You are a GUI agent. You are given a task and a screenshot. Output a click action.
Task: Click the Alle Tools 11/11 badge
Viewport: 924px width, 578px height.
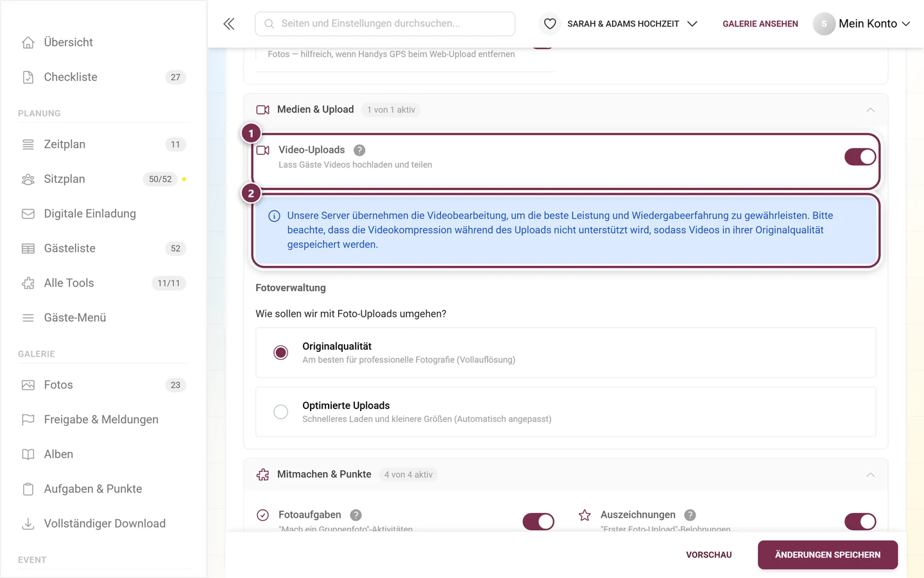click(169, 283)
